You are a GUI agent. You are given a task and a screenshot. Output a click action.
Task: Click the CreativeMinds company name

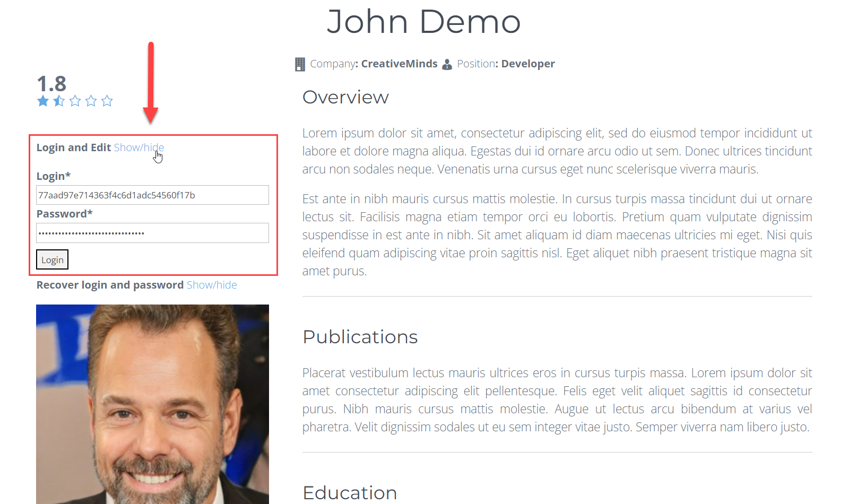(x=399, y=64)
